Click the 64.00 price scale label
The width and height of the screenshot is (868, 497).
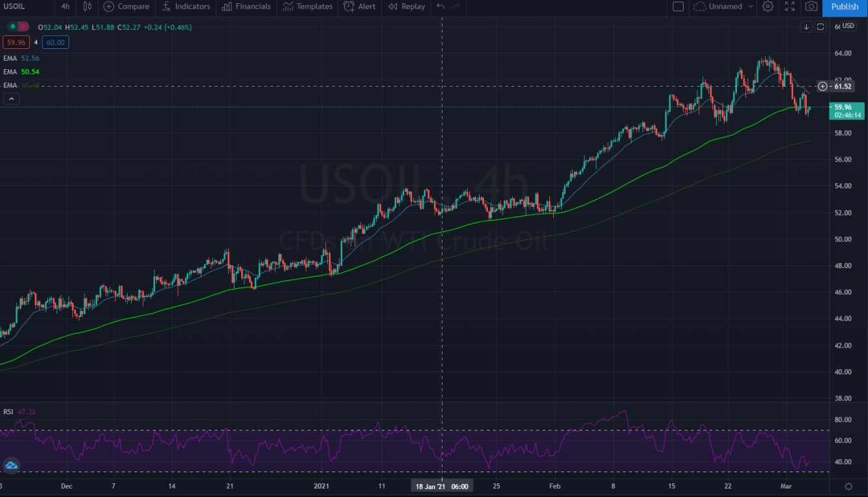(843, 53)
